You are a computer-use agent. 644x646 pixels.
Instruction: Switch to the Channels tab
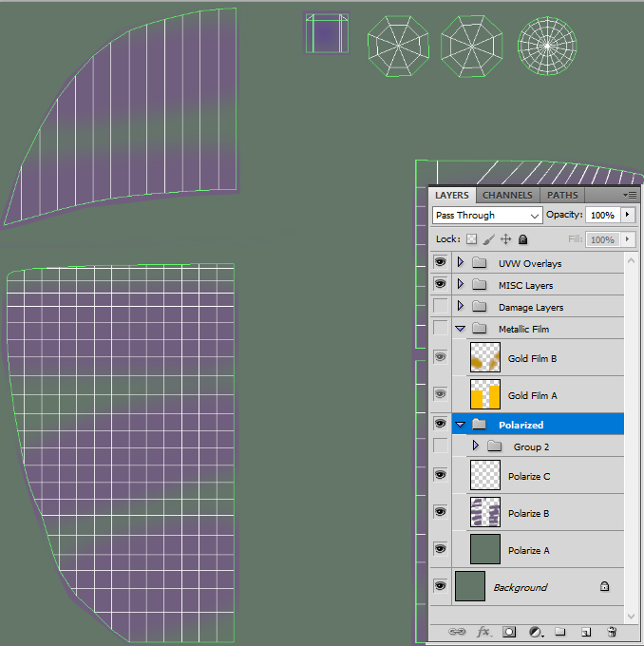(507, 196)
